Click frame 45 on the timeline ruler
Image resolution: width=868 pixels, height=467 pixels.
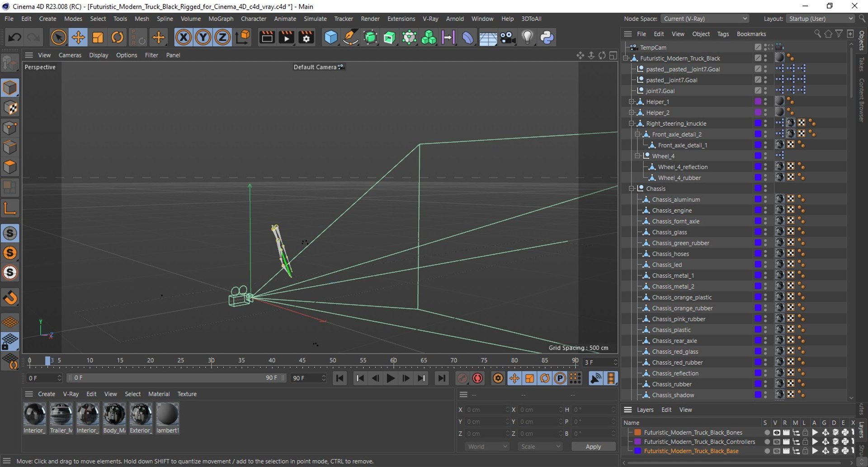click(302, 361)
